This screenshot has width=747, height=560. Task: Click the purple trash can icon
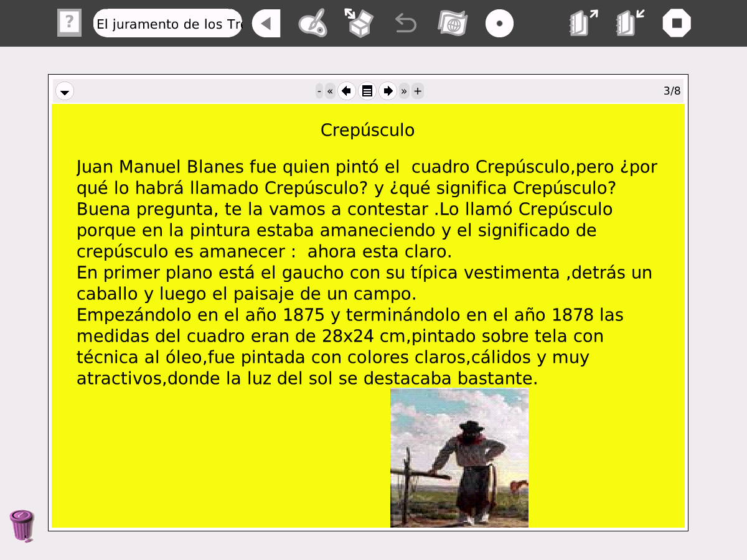click(x=22, y=526)
